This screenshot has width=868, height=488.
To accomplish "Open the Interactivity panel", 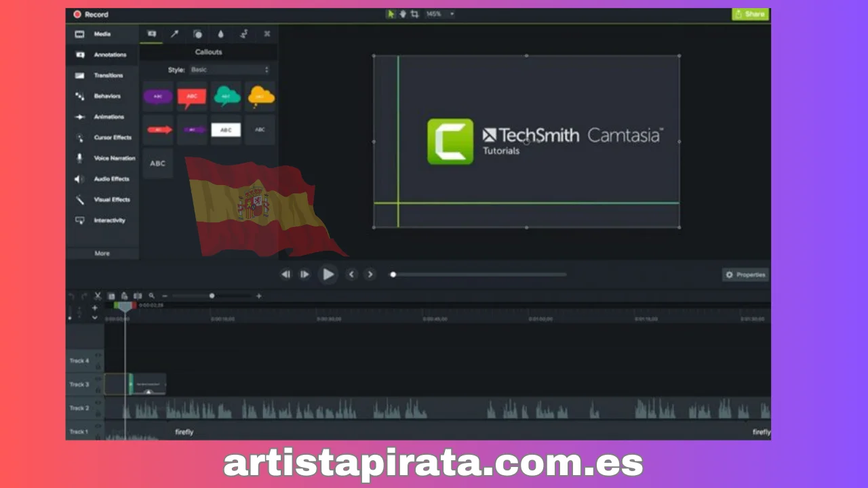I will tap(102, 220).
